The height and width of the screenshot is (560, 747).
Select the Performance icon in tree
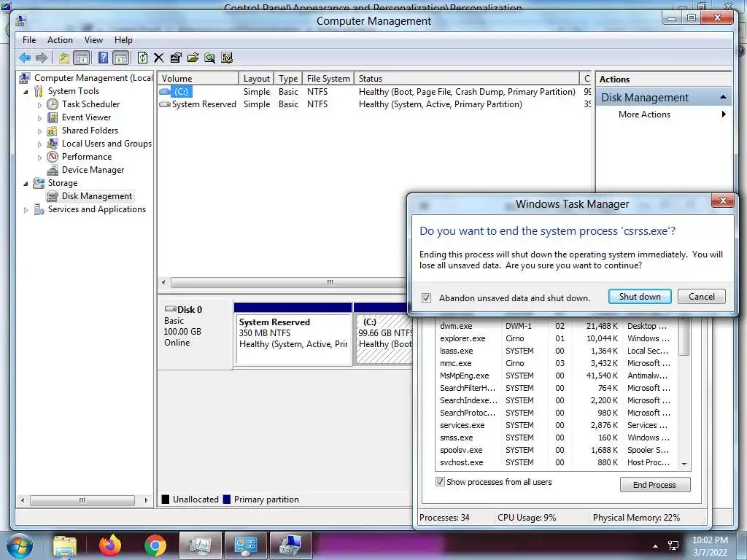pyautogui.click(x=53, y=157)
